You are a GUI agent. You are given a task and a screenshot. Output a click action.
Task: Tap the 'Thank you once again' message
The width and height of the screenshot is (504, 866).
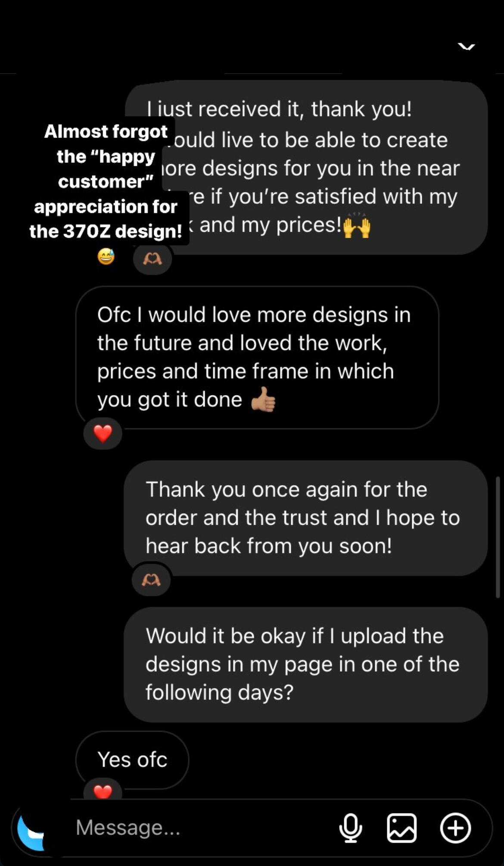(305, 517)
